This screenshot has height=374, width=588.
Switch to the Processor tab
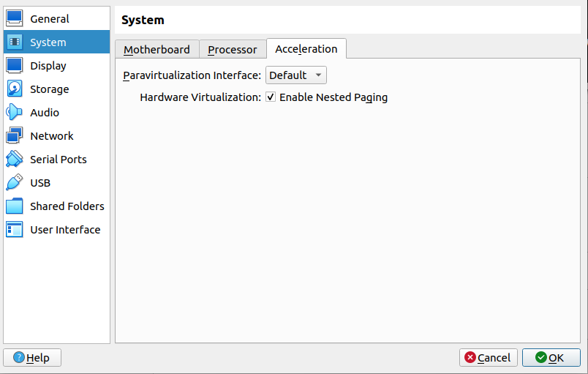pos(232,50)
